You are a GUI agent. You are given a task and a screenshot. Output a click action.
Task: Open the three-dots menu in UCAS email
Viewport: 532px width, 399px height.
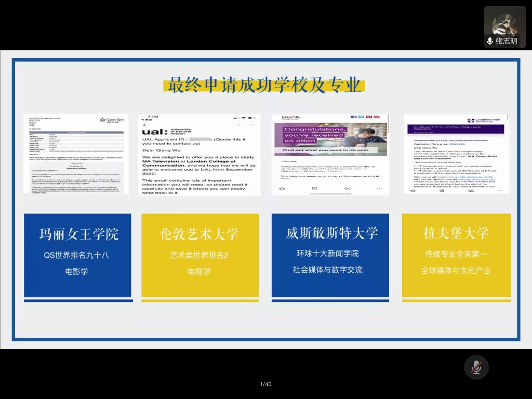pyautogui.click(x=379, y=189)
